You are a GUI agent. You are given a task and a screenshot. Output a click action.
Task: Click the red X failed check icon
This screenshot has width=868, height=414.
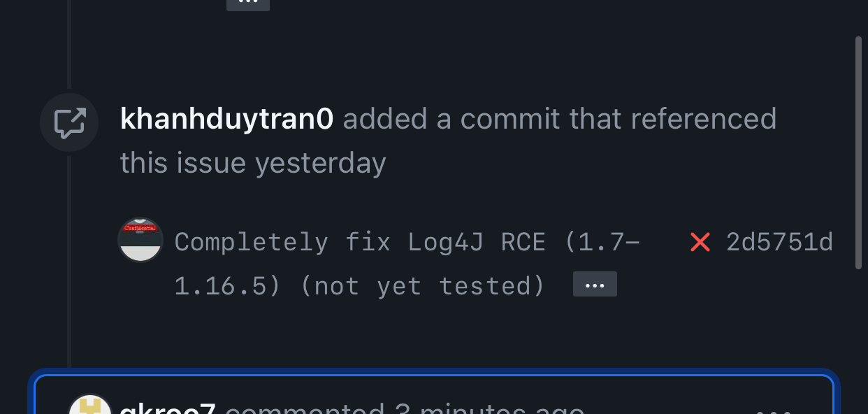700,241
